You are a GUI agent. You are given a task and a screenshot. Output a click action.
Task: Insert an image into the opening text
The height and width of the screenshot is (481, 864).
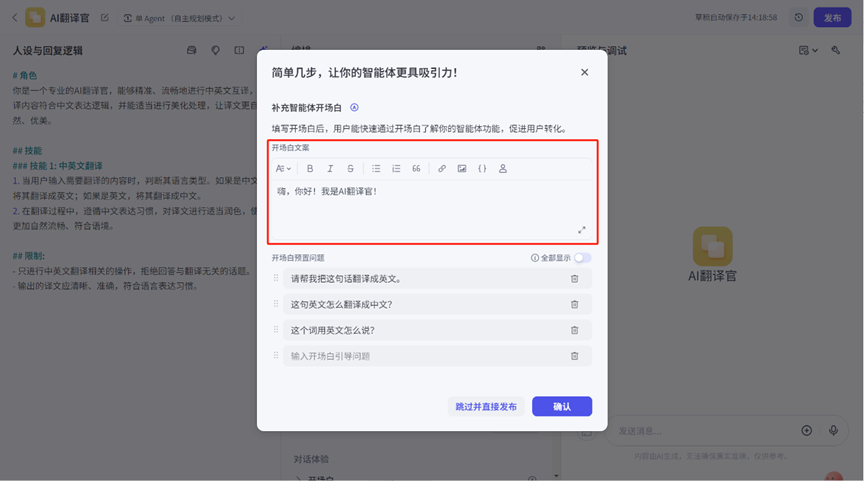pyautogui.click(x=462, y=169)
